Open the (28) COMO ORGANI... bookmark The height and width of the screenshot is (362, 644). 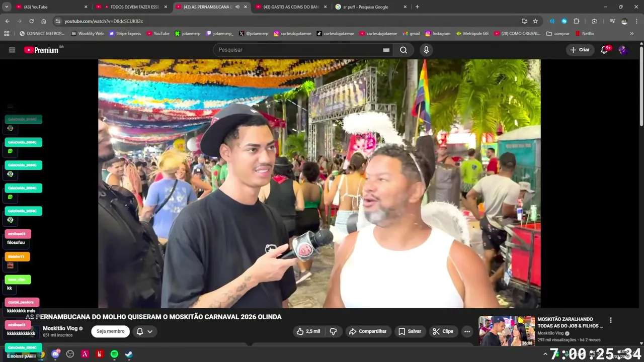click(517, 34)
